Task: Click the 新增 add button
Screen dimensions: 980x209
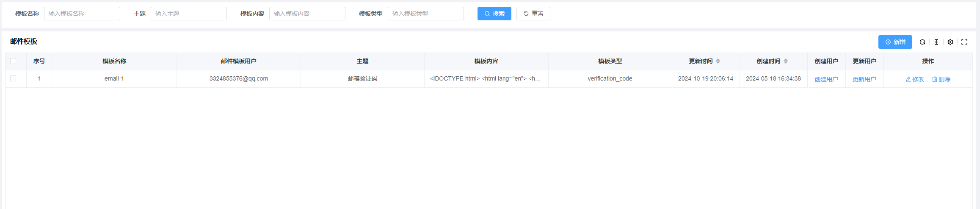Action: tap(895, 42)
